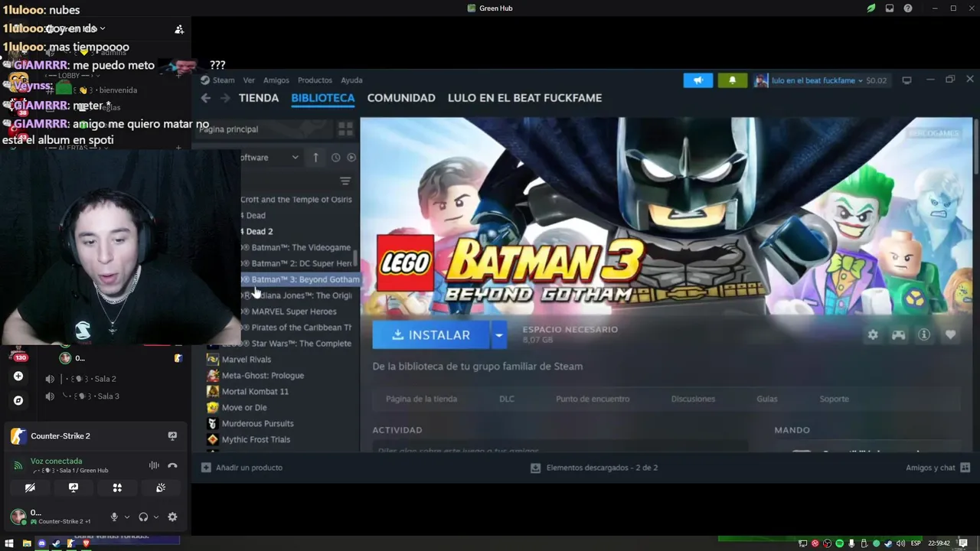980x551 pixels.
Task: Open install options dropdown arrow
Action: (498, 335)
